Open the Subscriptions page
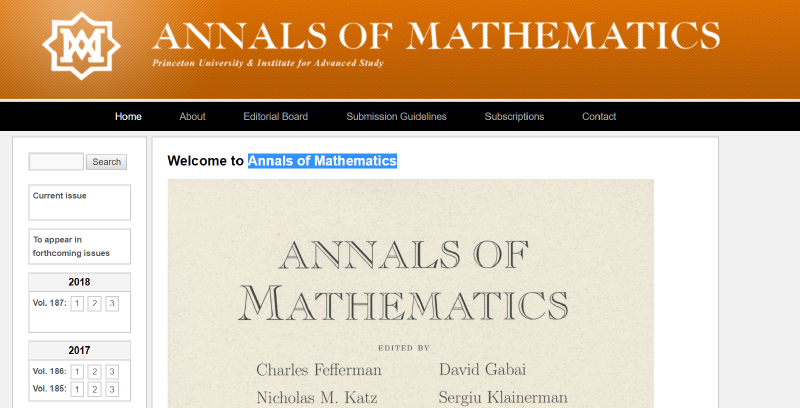 pyautogui.click(x=514, y=117)
